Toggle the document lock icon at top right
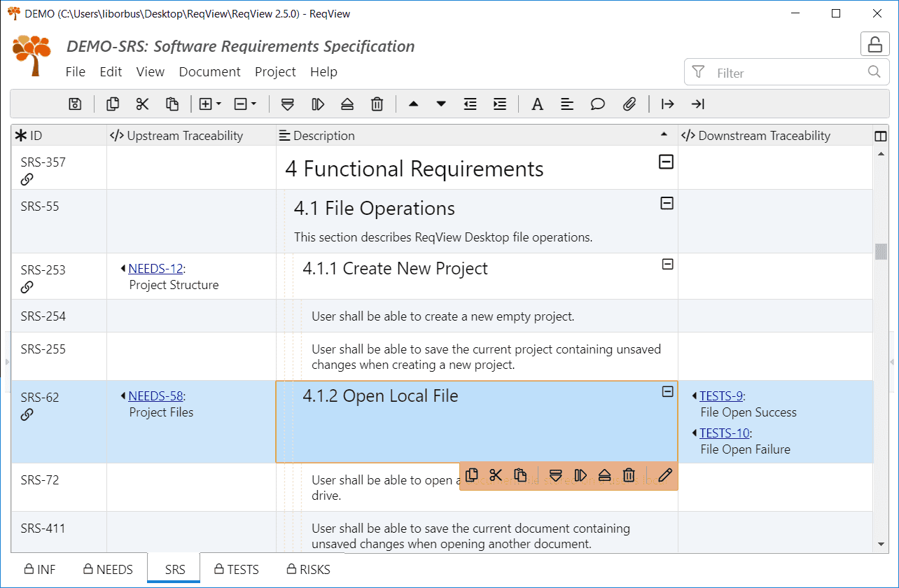Screen dimensions: 899x588 [874, 44]
